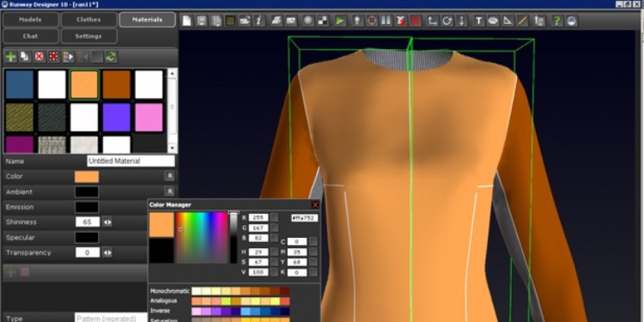This screenshot has width=644, height=322.
Task: Select the Materials tab
Action: click(x=147, y=19)
